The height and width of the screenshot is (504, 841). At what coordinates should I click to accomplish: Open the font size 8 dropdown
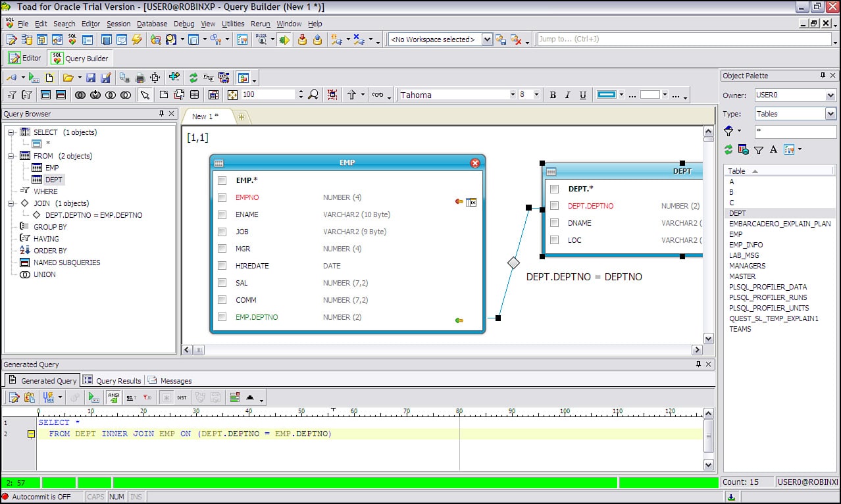coord(536,95)
